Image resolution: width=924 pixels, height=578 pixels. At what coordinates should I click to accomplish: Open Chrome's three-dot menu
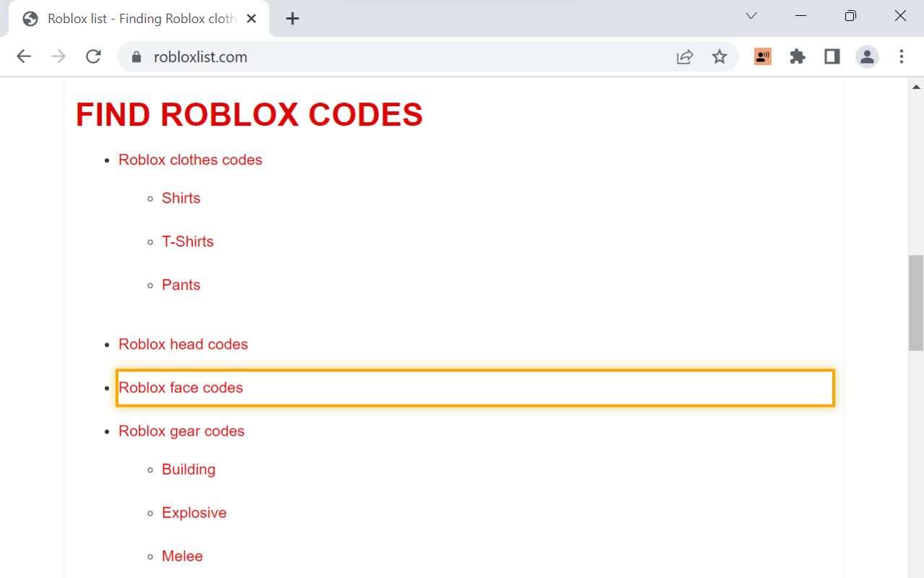(x=901, y=56)
